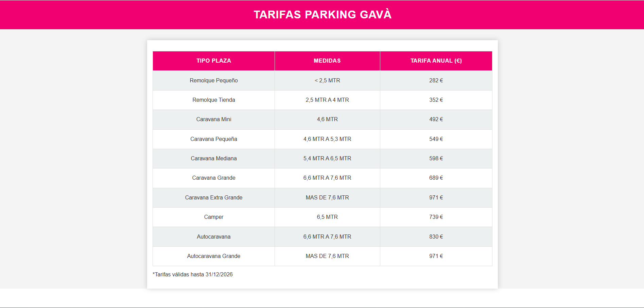Click the Caravana Grande measurement '6,6 MTR A 7,6 MTR'
The image size is (644, 308).
(x=327, y=178)
